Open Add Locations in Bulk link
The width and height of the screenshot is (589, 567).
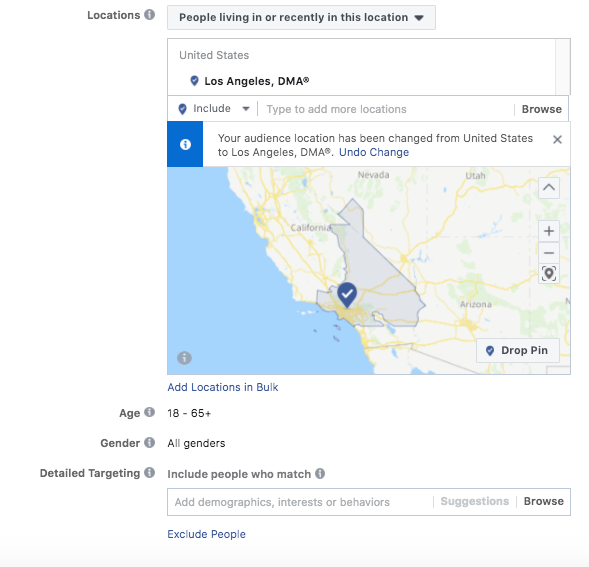tap(223, 387)
